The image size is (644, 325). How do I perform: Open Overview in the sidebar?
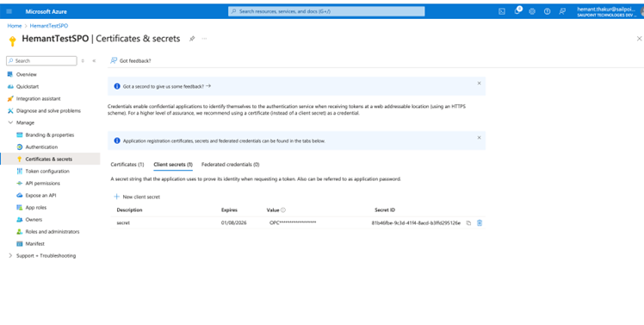coord(27,74)
